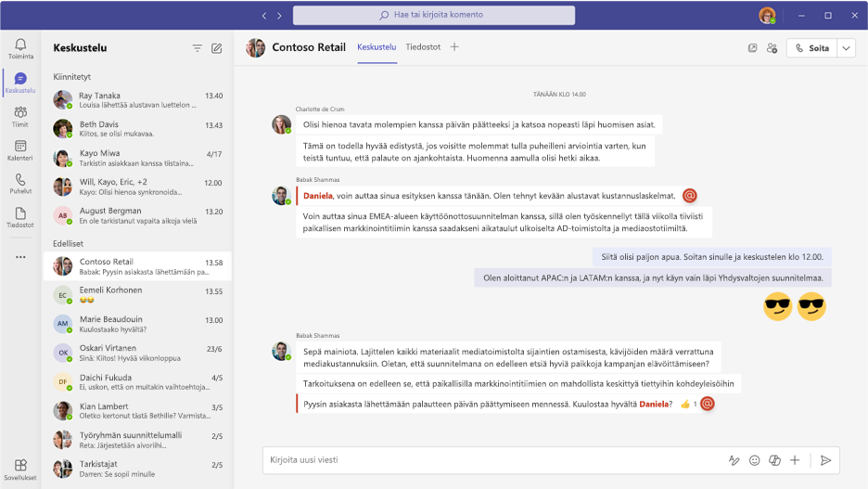Start a new chat with compose icon
Viewport: 868px width, 489px height.
[x=216, y=48]
